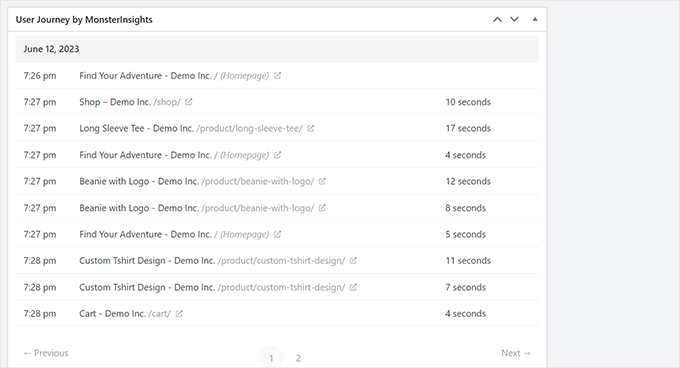Open external link icon next to /shop/
This screenshot has width=680, height=368.
tap(189, 102)
